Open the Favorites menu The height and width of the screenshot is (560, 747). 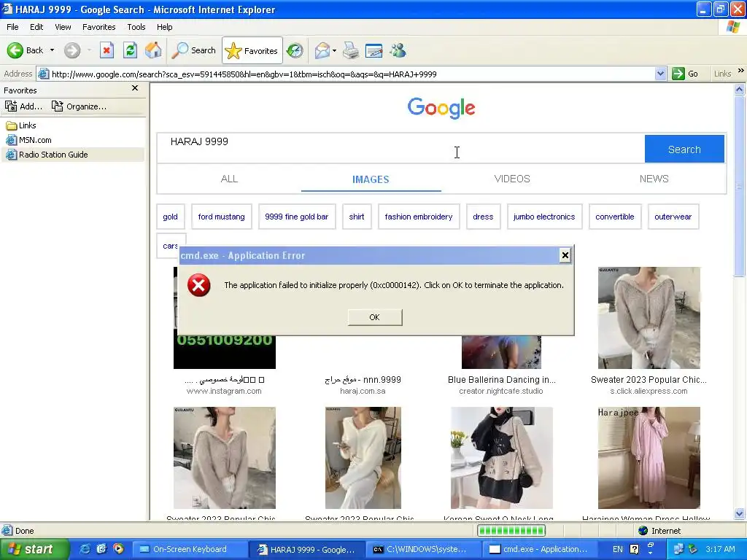click(x=98, y=27)
